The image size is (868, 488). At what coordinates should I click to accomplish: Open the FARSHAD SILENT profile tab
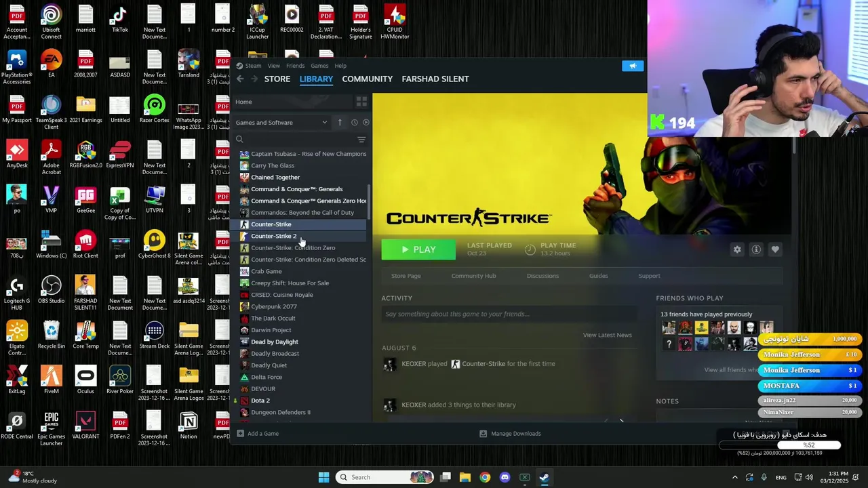435,79
